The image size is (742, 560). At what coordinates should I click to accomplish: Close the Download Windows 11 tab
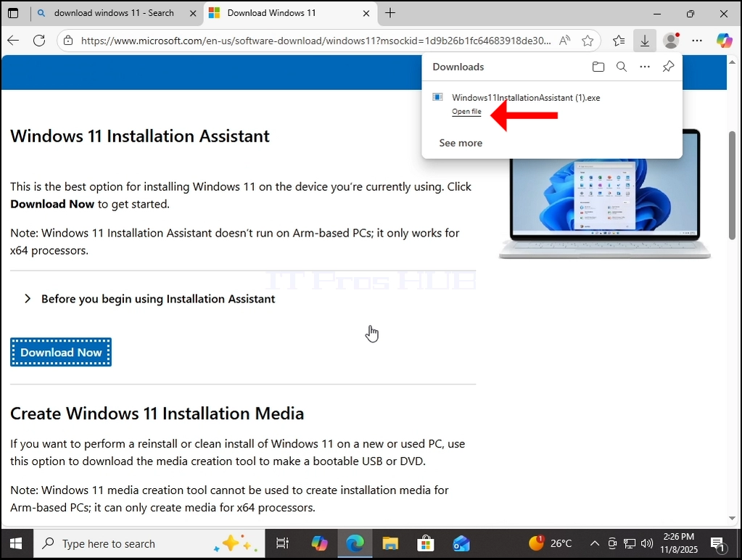coord(366,14)
